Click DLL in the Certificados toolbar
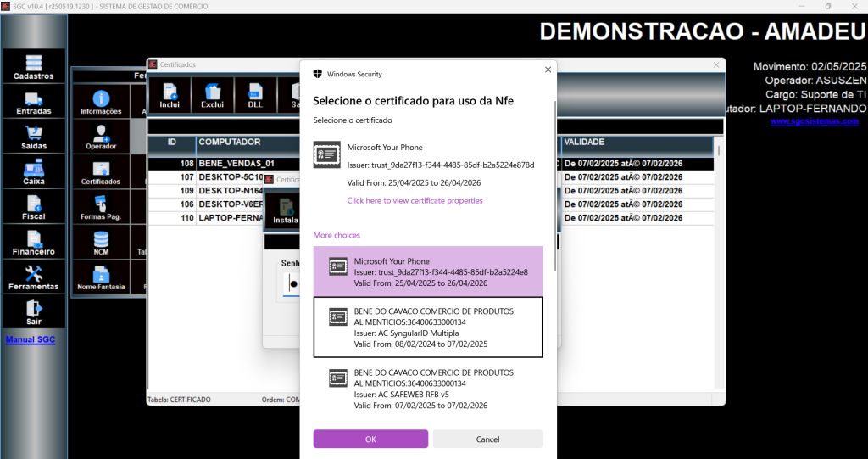Viewport: 868px width, 459px height. [254, 95]
